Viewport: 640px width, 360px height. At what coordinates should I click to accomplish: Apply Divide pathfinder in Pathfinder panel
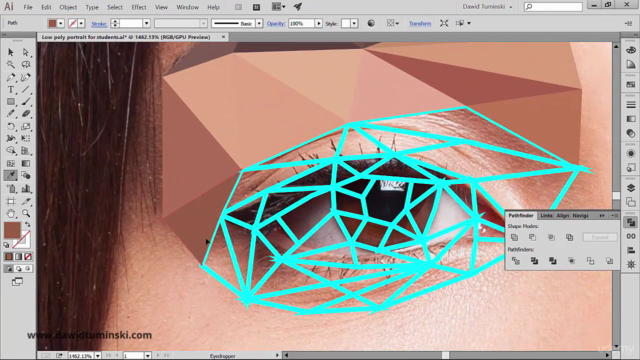[516, 261]
